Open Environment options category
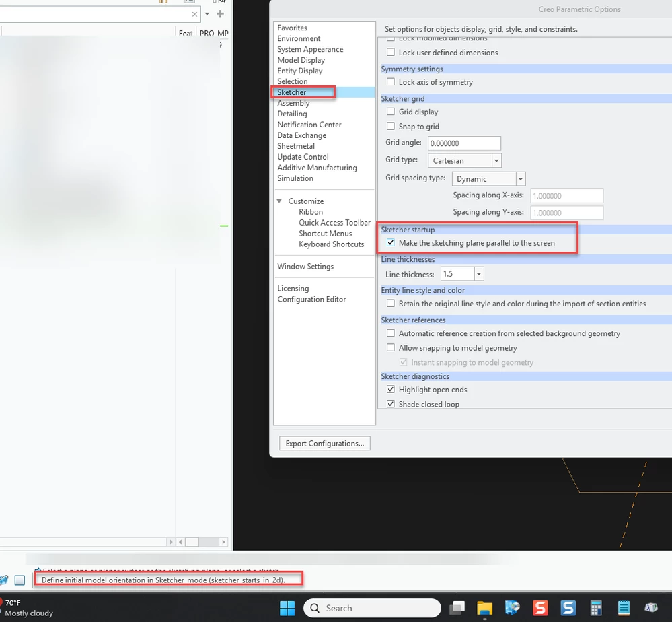 coord(299,38)
